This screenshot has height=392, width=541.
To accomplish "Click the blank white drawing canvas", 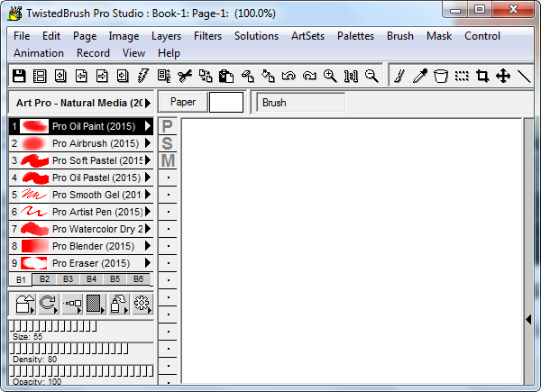I will coord(352,251).
